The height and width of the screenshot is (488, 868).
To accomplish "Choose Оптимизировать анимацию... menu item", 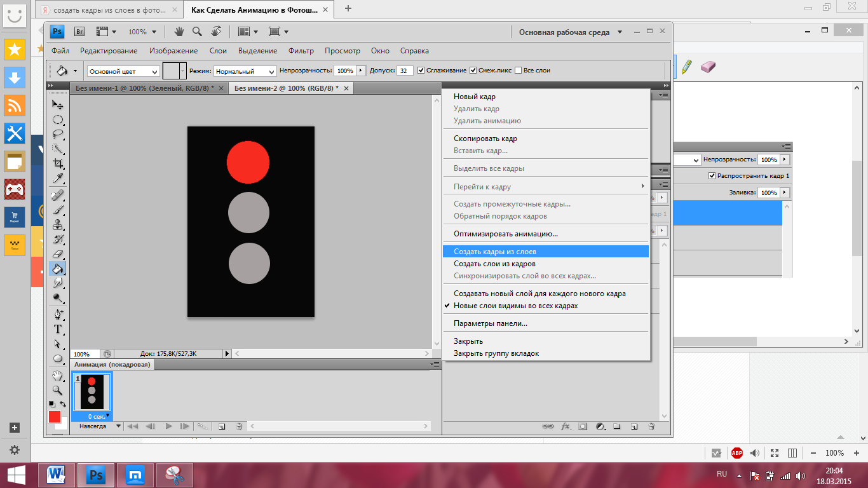I will click(546, 234).
